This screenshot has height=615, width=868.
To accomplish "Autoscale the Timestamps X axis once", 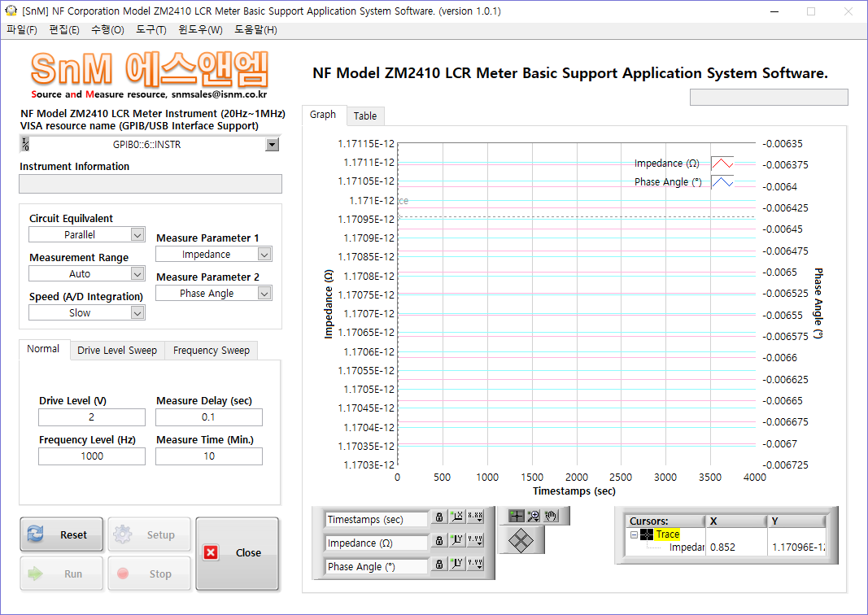I will [456, 517].
